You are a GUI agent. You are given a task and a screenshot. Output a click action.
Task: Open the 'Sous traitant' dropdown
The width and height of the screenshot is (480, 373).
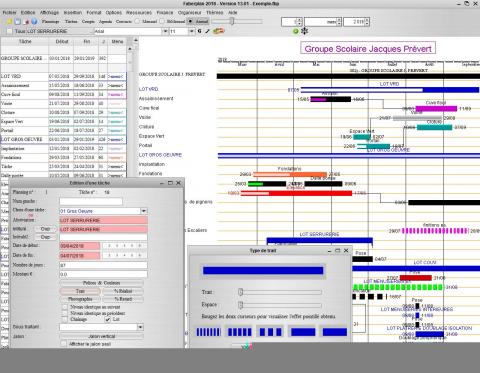[x=140, y=327]
